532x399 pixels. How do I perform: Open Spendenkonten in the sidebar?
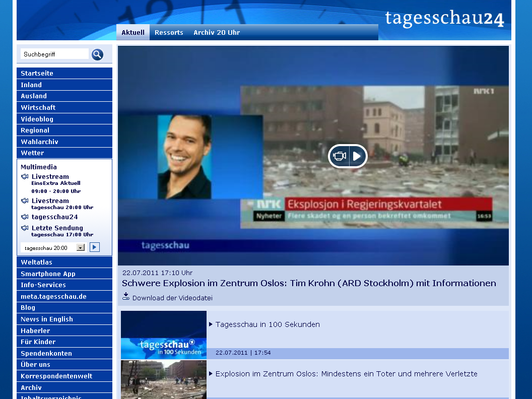pos(64,354)
